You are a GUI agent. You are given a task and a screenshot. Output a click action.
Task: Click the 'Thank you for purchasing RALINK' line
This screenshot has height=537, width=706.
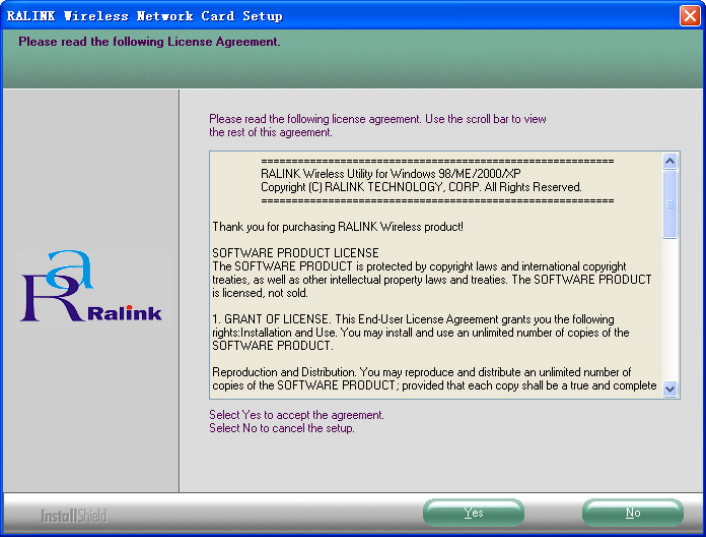tap(338, 226)
